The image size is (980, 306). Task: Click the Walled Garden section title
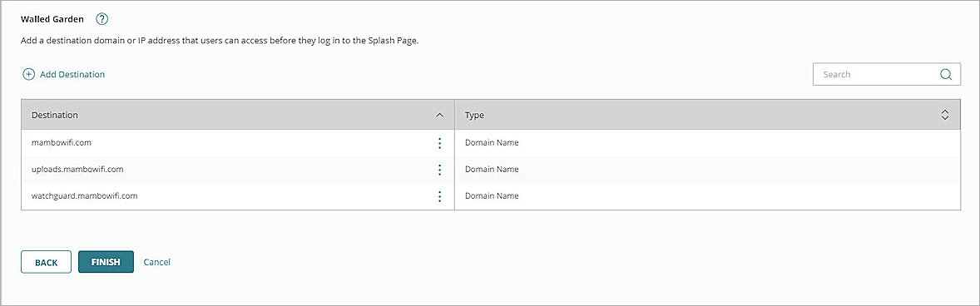(52, 19)
